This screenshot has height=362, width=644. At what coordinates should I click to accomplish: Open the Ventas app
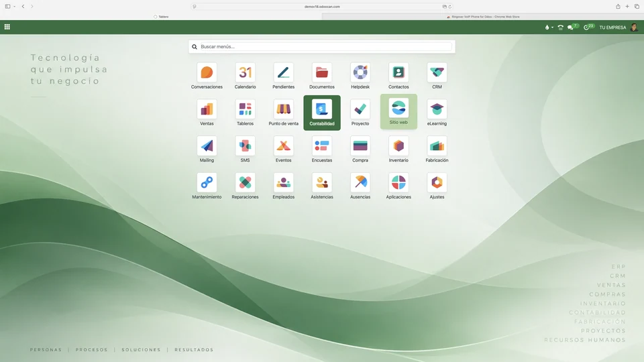(207, 113)
